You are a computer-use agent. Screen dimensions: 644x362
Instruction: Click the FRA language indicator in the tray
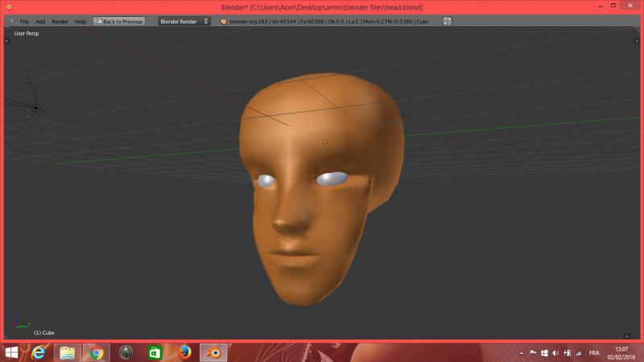point(594,352)
